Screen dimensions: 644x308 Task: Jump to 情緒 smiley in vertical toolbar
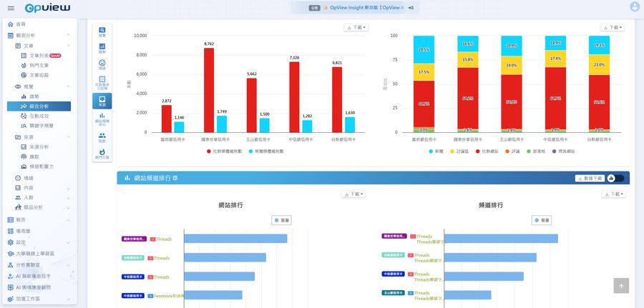pyautogui.click(x=102, y=65)
